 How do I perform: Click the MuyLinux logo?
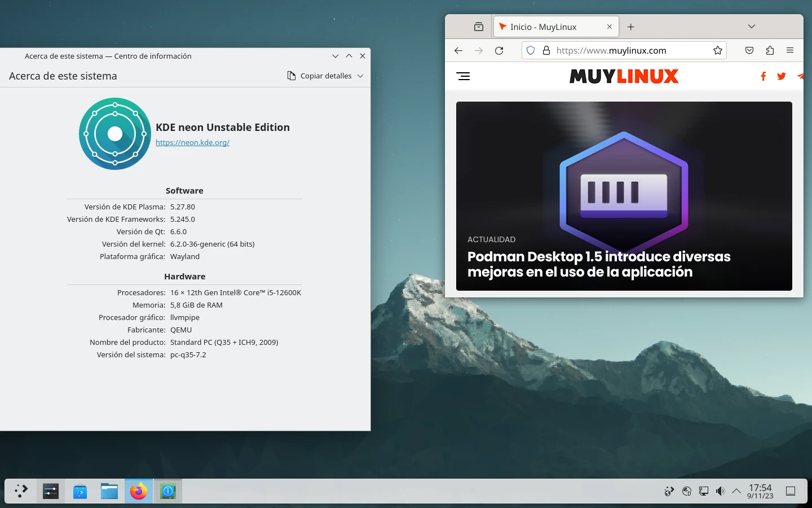coord(624,76)
